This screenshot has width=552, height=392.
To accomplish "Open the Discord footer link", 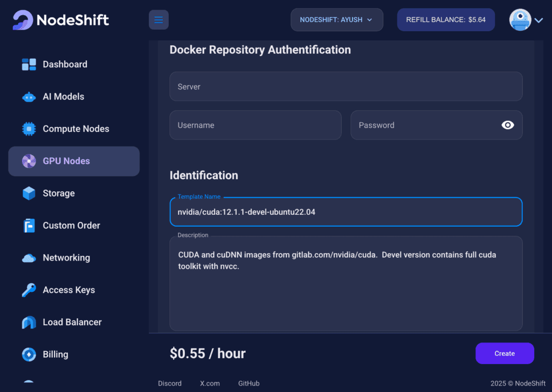I will (x=170, y=383).
